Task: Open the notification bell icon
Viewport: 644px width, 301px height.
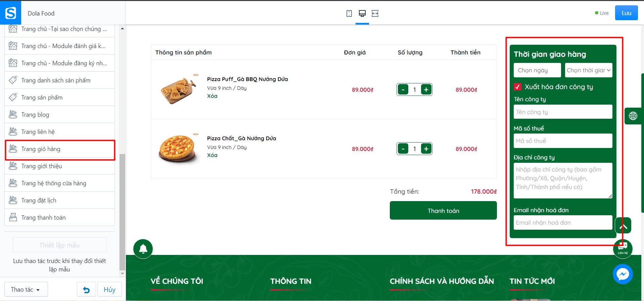Action: [x=143, y=249]
